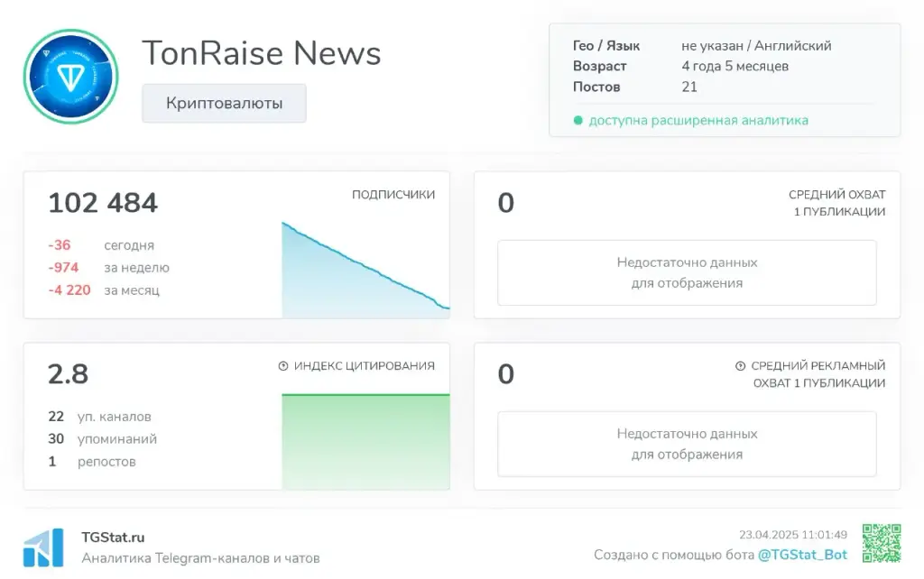Screen dimensions: 924x579
Task: Click info icon beside ИНДЕКС ЦИТИРОВАНИЯ
Action: tap(283, 366)
